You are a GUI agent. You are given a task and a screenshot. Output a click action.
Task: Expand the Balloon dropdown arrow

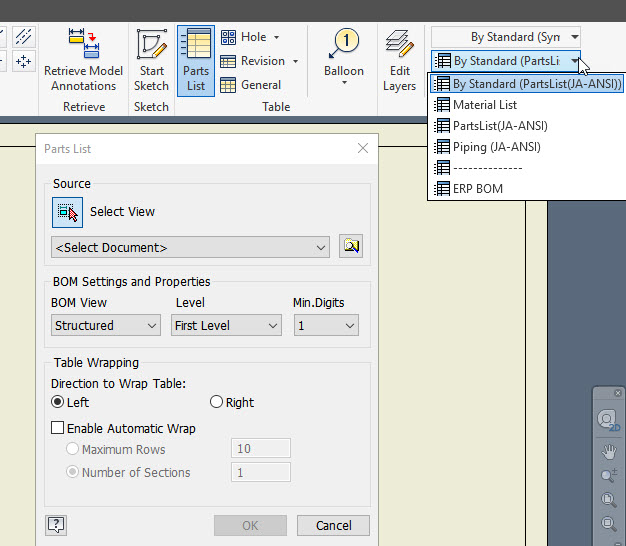(x=344, y=83)
